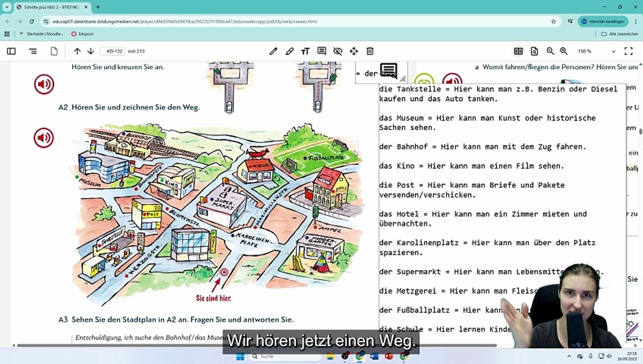This screenshot has height=364, width=643.
Task: Click the Identität bestätigen button
Action: point(603,22)
